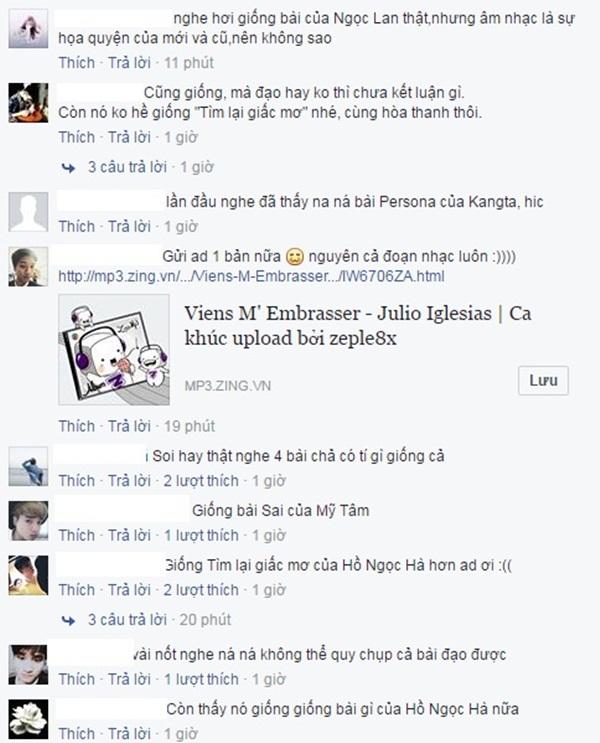This screenshot has height=743, width=600.
Task: Reply to the 'Giống bài Sai của Mỹ Tâm' comment
Action: coord(129,535)
